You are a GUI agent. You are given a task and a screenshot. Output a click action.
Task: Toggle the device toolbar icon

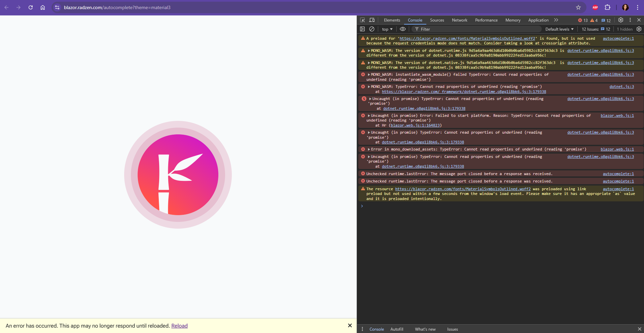click(372, 20)
